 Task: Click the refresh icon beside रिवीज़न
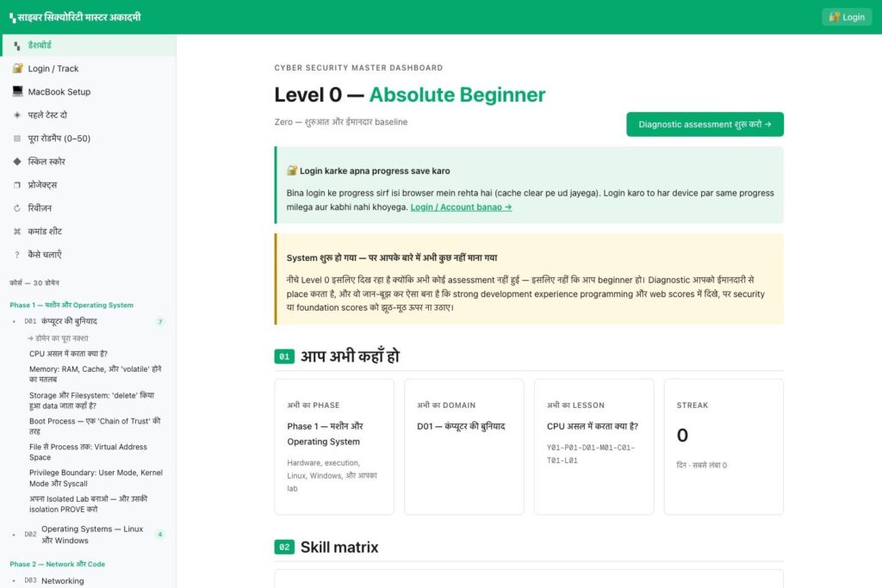[x=17, y=208]
